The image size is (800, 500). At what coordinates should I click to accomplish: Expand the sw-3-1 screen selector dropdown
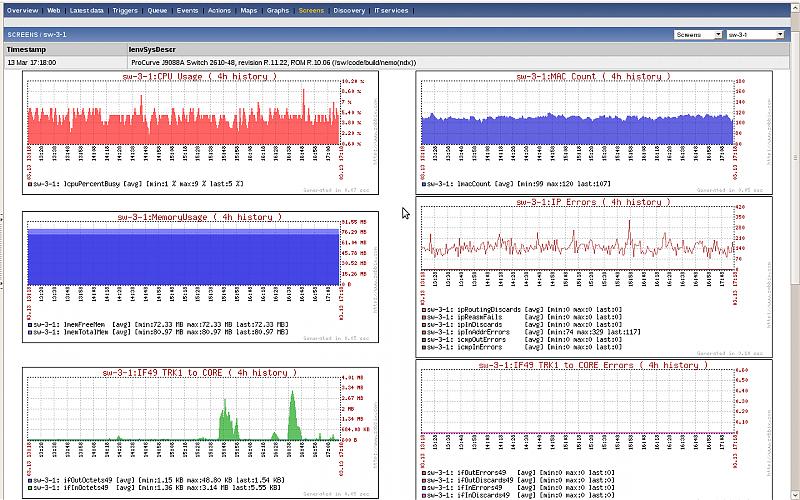click(x=755, y=34)
